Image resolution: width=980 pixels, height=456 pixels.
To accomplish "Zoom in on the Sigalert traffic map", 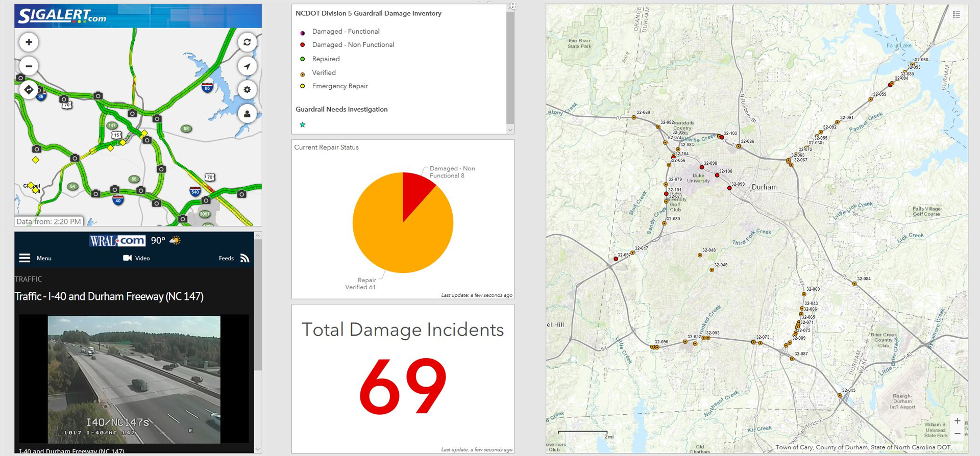I will [x=29, y=42].
